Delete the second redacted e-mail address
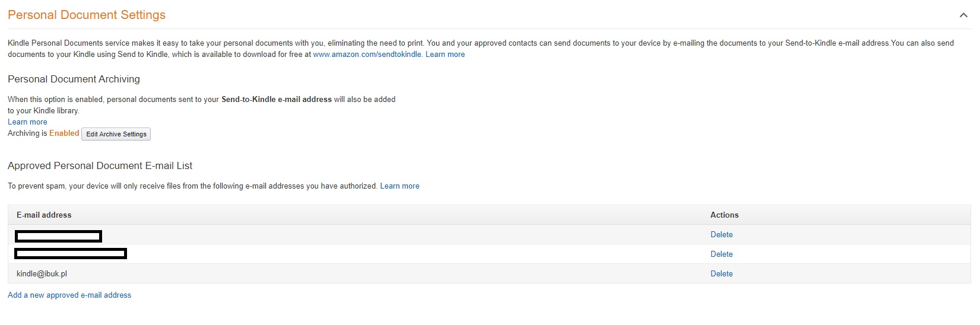 click(721, 254)
